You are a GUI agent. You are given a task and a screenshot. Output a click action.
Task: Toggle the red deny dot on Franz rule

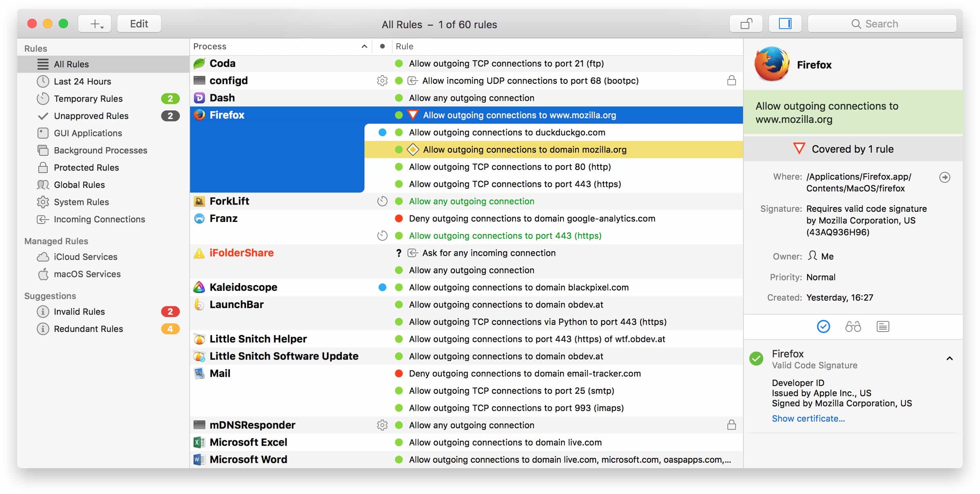pos(398,218)
